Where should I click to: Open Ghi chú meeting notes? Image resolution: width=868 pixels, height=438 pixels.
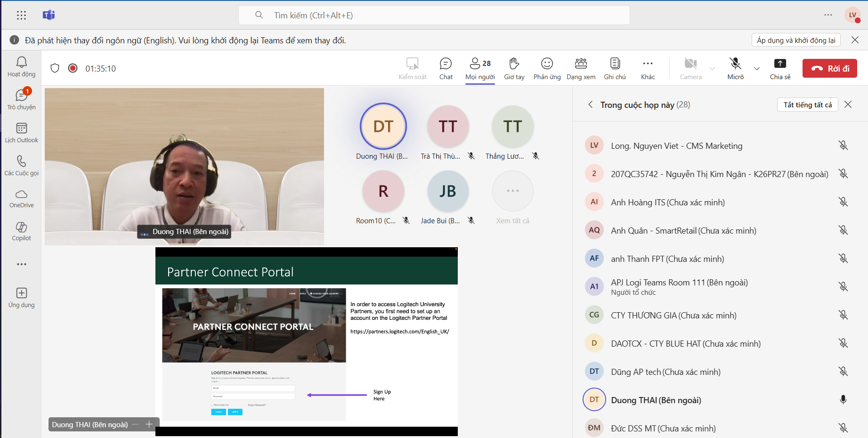pos(615,68)
